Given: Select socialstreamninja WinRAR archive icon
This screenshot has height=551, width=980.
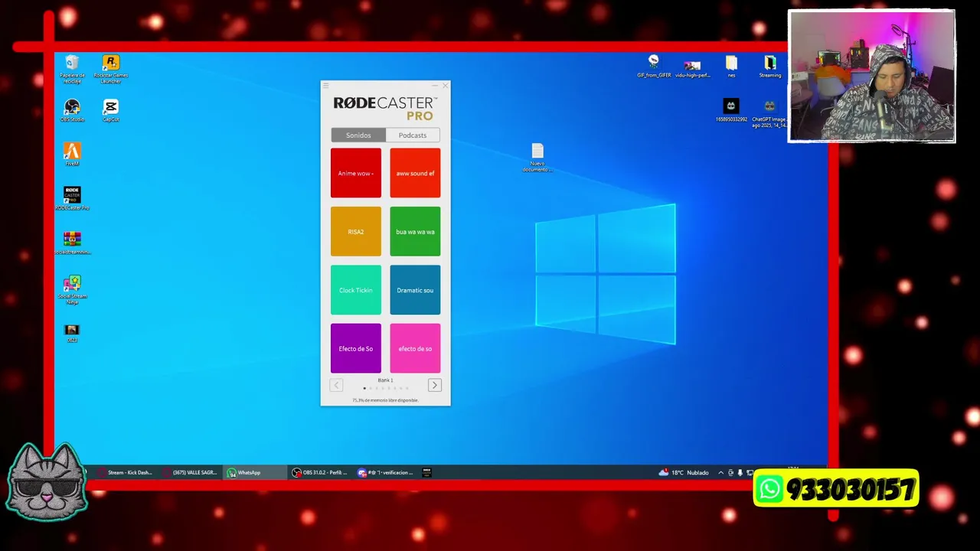Looking at the screenshot, I should pyautogui.click(x=72, y=243).
